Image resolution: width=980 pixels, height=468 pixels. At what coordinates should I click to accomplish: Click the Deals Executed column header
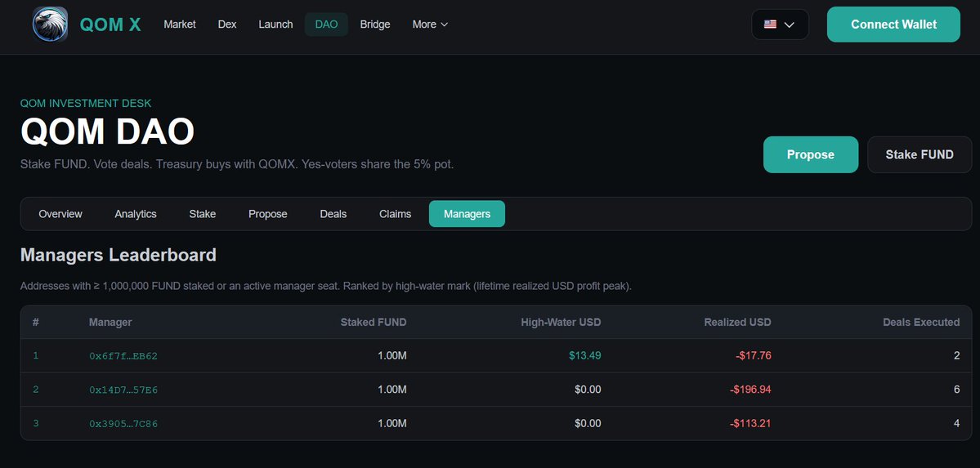pyautogui.click(x=921, y=323)
